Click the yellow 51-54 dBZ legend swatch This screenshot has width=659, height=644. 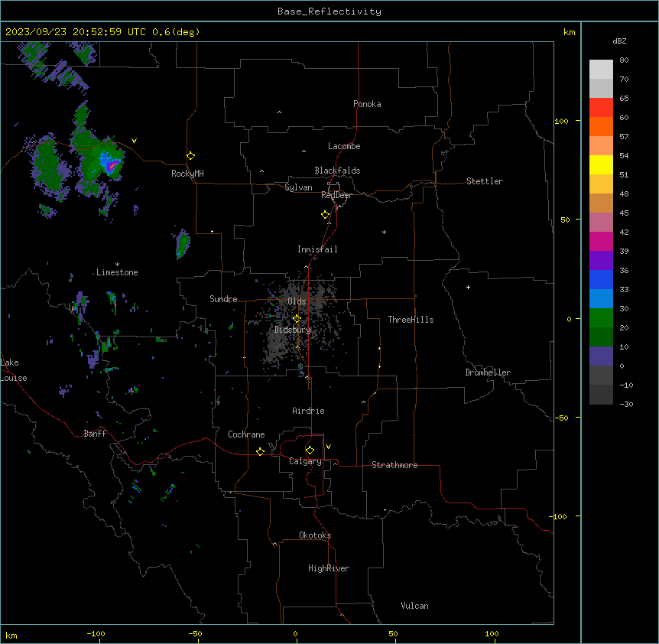tap(601, 164)
